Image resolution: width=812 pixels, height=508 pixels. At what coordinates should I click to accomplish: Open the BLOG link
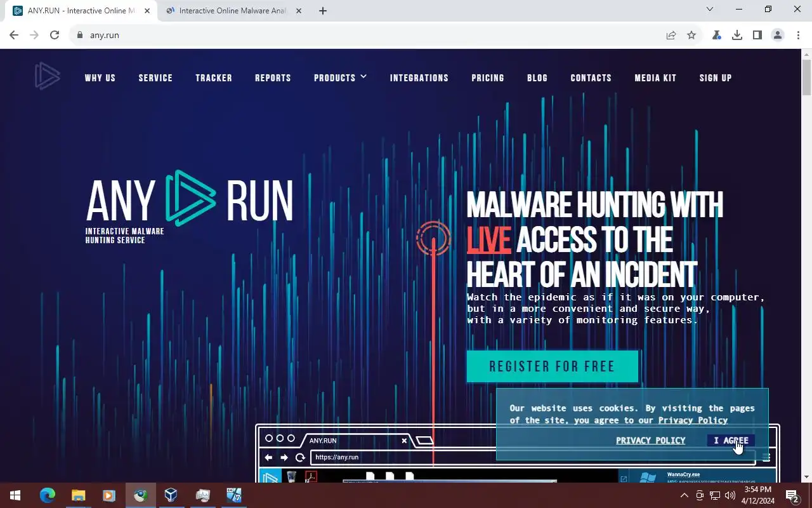[537, 78]
